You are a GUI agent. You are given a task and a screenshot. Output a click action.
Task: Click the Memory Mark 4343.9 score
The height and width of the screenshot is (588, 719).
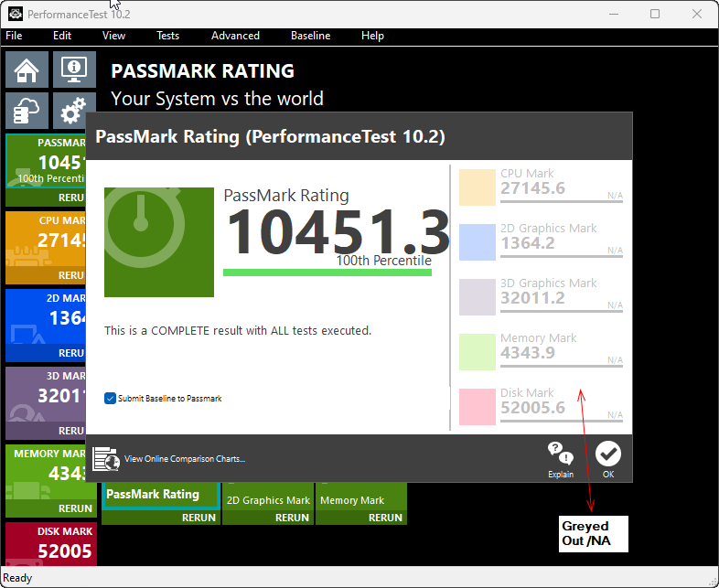point(527,353)
